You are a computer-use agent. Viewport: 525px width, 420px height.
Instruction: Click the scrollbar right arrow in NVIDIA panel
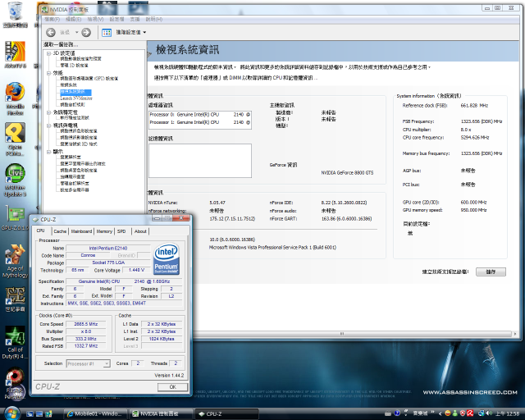click(515, 334)
